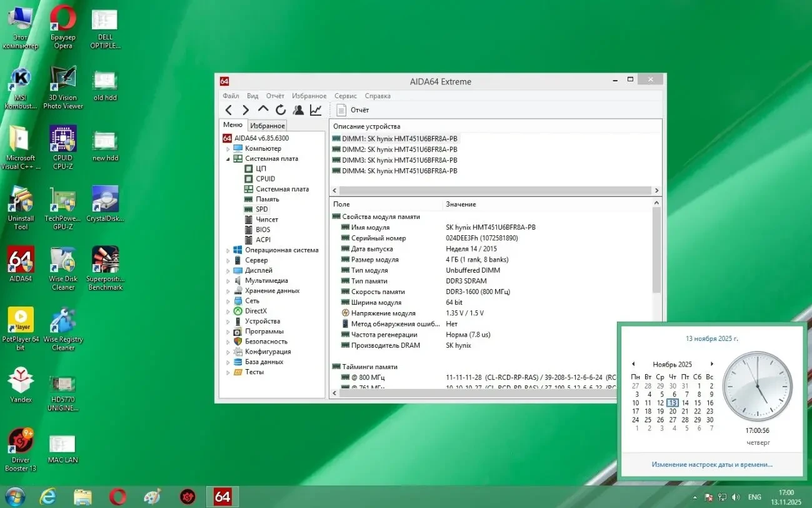
Task: Expand the DirectX category in the sidebar
Action: click(x=229, y=311)
